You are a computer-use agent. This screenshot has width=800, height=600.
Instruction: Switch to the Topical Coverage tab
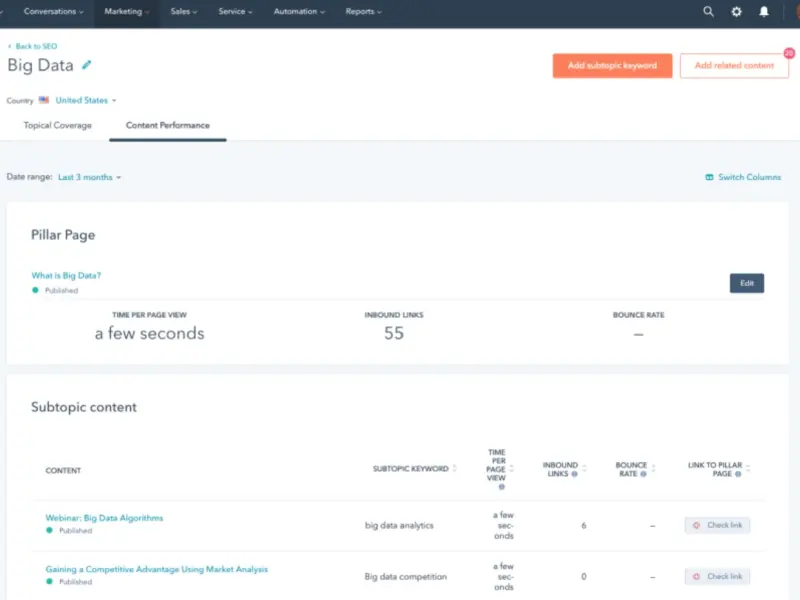pos(57,126)
